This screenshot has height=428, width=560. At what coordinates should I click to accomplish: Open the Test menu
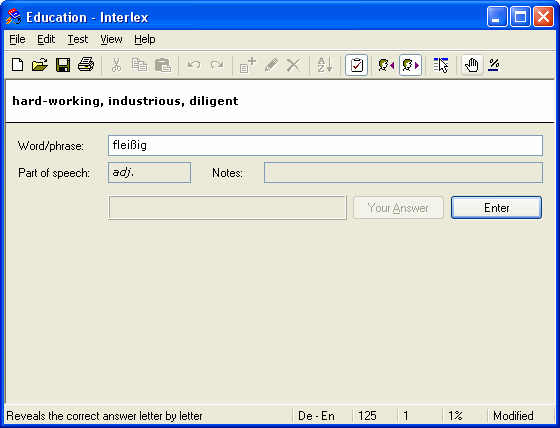[x=78, y=39]
